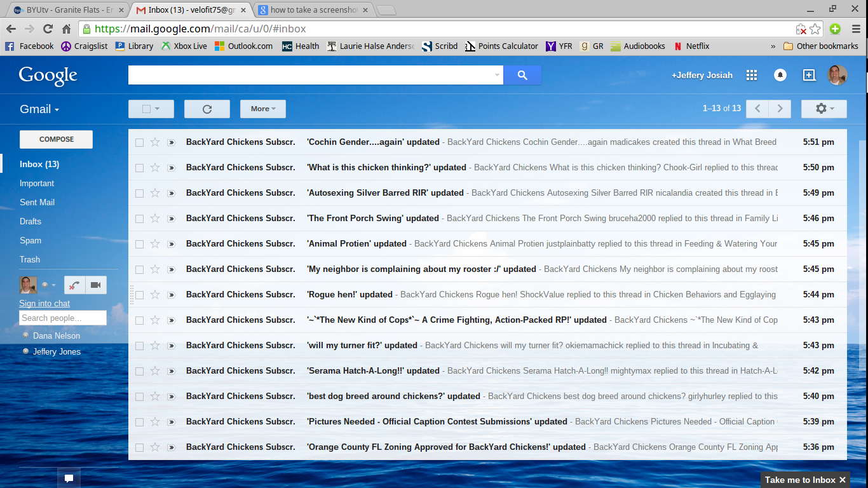Star the 'Rogue hen!' updated email
Image resolution: width=868 pixels, height=488 pixels.
click(x=155, y=295)
